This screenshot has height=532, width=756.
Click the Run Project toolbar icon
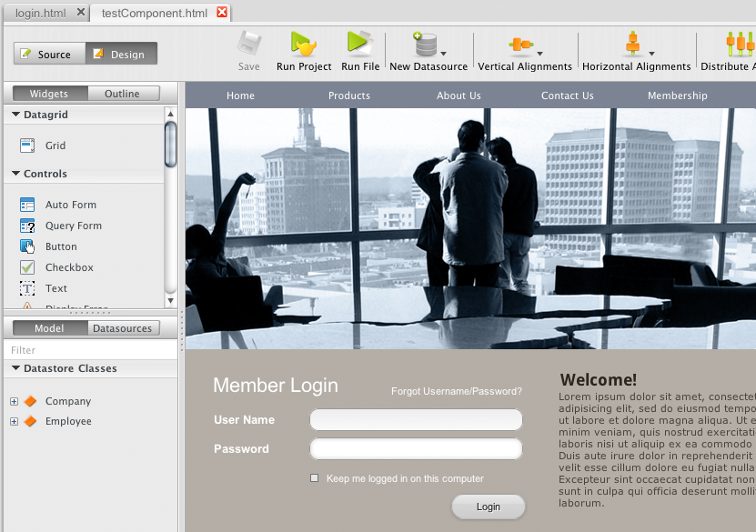(x=303, y=44)
